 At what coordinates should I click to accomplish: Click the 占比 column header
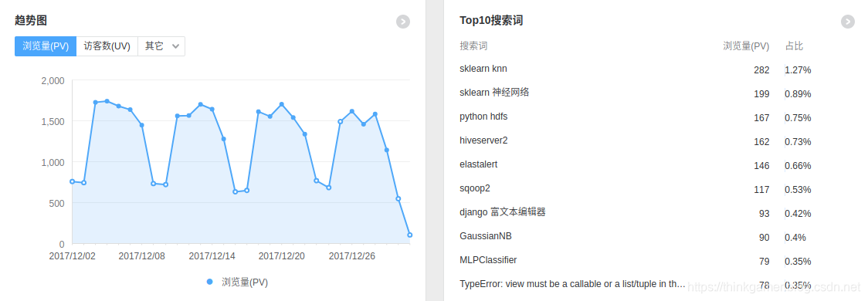pos(794,46)
